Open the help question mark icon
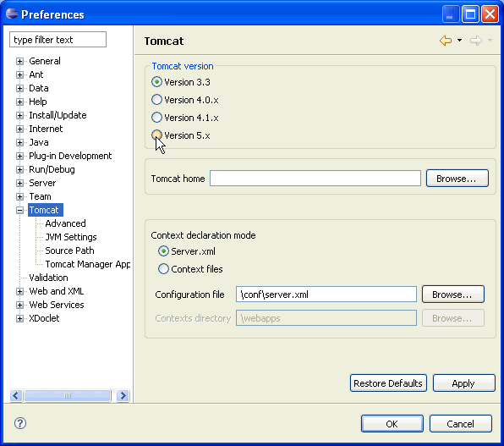Screen dimensions: 504x446 click(20, 423)
